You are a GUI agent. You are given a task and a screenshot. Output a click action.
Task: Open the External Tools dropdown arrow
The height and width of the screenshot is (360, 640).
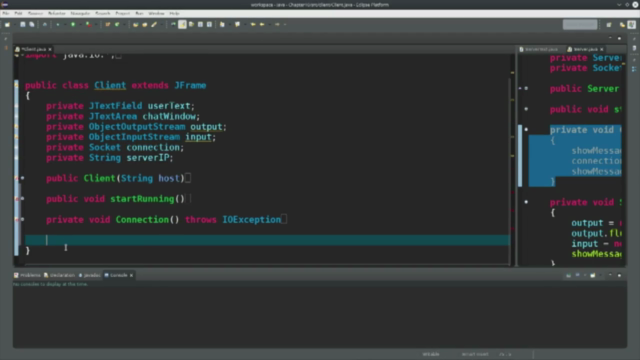point(95,24)
